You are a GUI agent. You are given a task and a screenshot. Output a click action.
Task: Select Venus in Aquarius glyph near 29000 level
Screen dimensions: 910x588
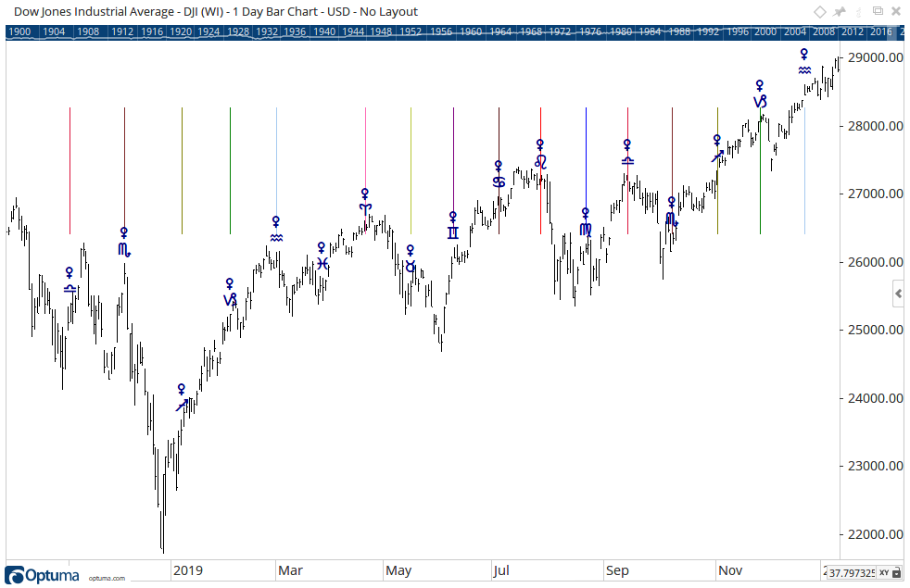[x=804, y=61]
